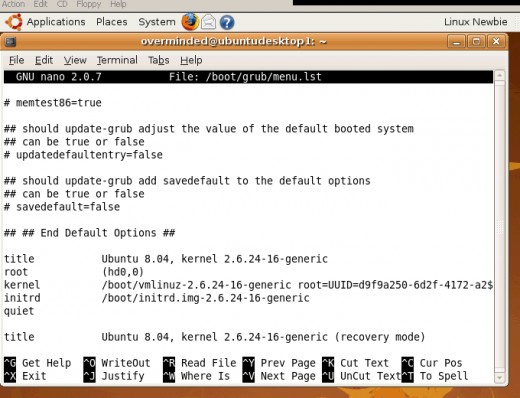Click '## ## End Default Options ##' line
The image size is (520, 398).
[89, 233]
